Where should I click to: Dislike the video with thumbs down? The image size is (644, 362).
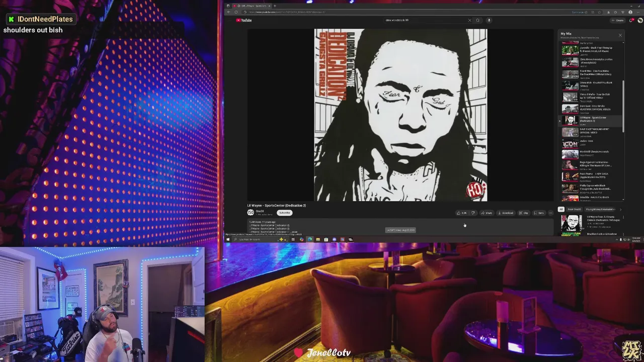(473, 213)
